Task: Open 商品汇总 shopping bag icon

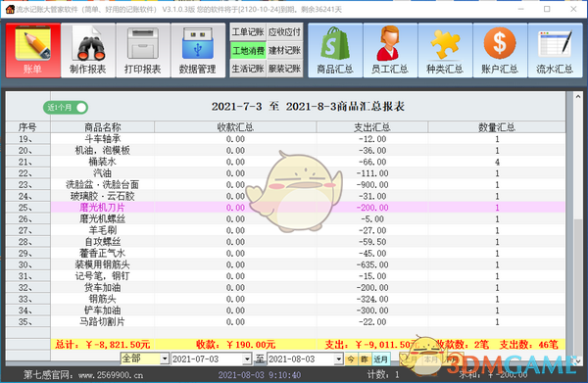Action: click(335, 50)
